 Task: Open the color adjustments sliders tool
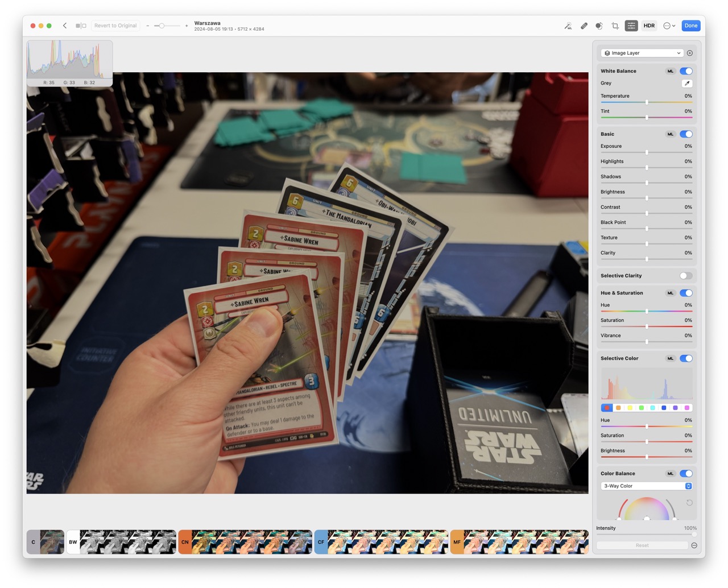pos(631,26)
